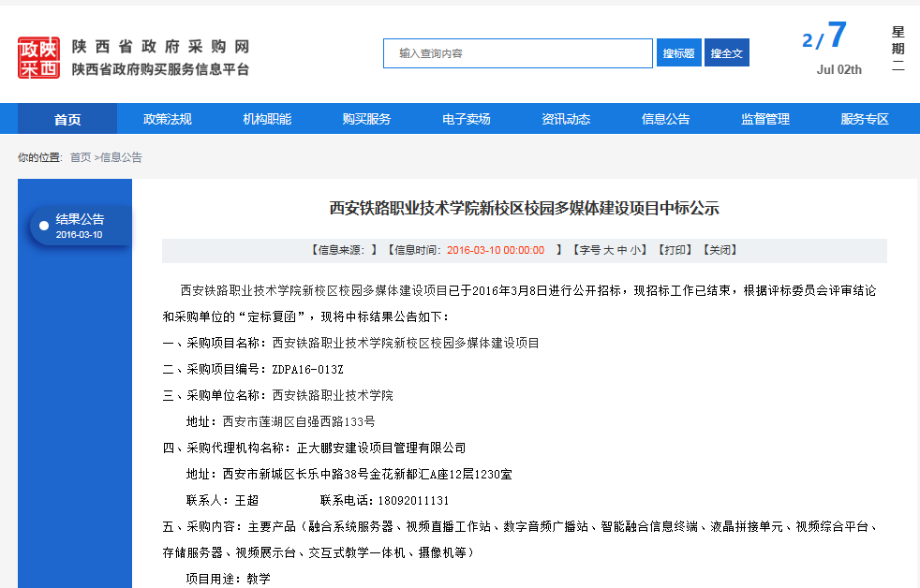Click the 打印 print link
The width and height of the screenshot is (920, 588).
point(674,250)
